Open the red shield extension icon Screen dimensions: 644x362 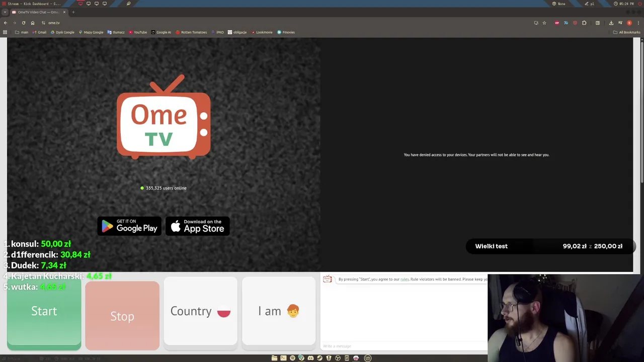tap(575, 23)
